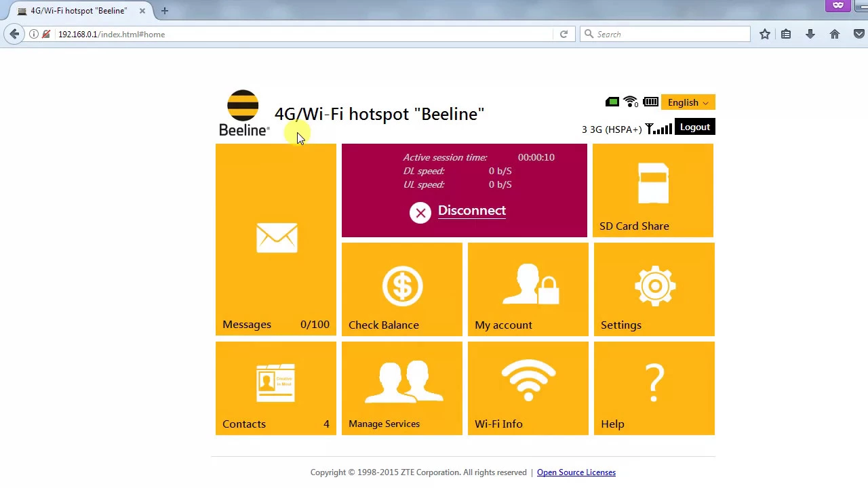Click the Help label text
This screenshot has width=868, height=488.
612,424
